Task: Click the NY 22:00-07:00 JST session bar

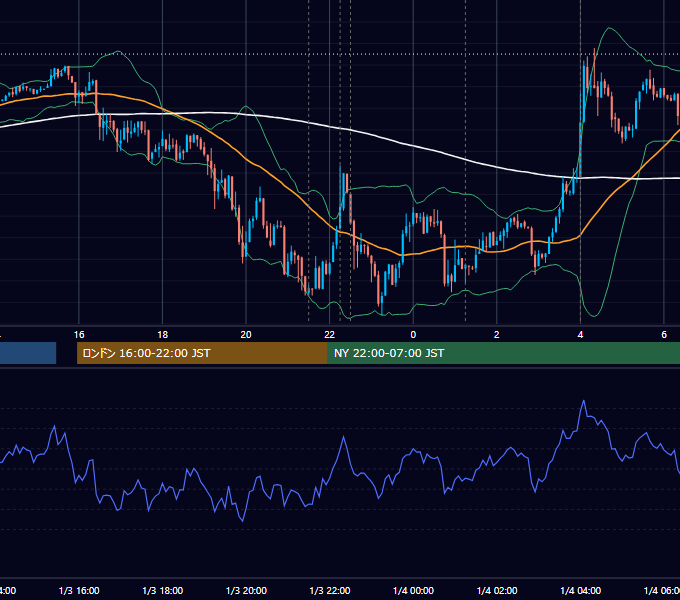Action: coord(503,353)
